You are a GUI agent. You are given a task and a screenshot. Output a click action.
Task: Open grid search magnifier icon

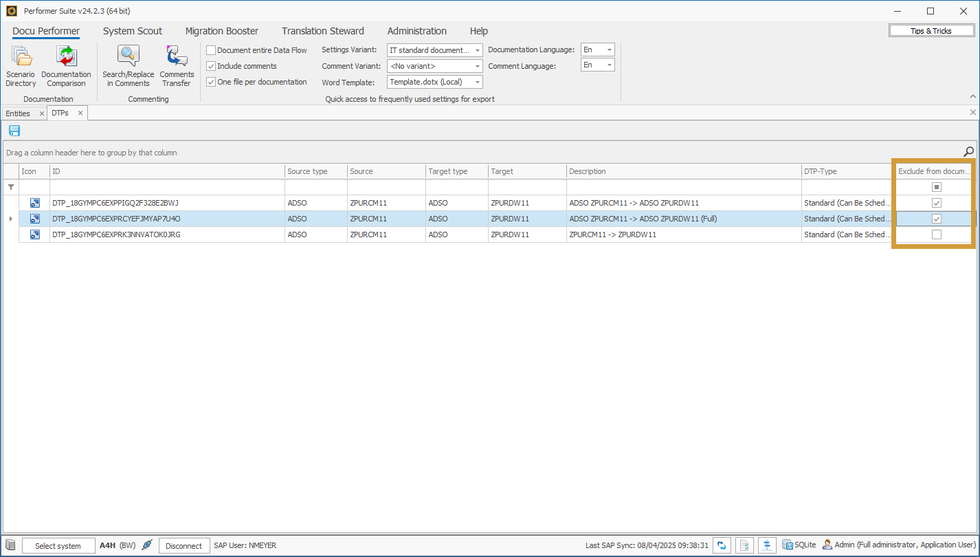point(969,152)
